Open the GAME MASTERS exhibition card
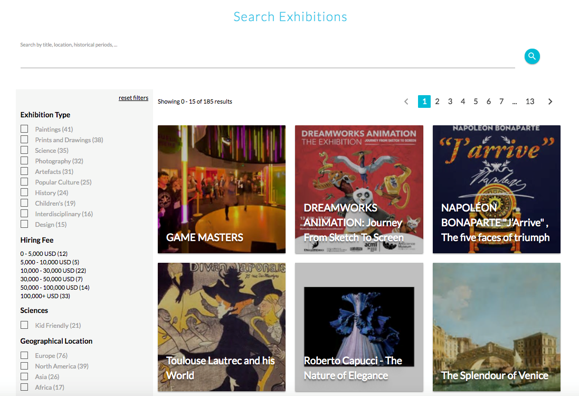Viewport: 579px width, 396px height. pos(222,189)
